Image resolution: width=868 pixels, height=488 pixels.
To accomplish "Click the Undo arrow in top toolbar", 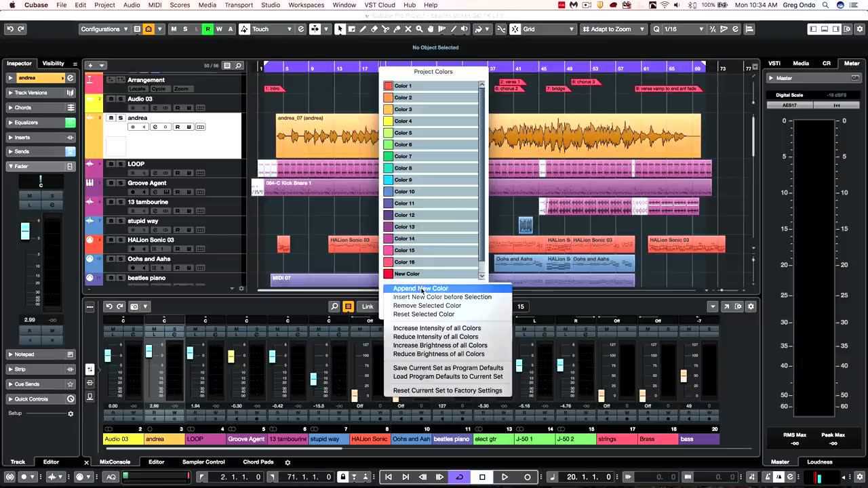I will point(9,29).
